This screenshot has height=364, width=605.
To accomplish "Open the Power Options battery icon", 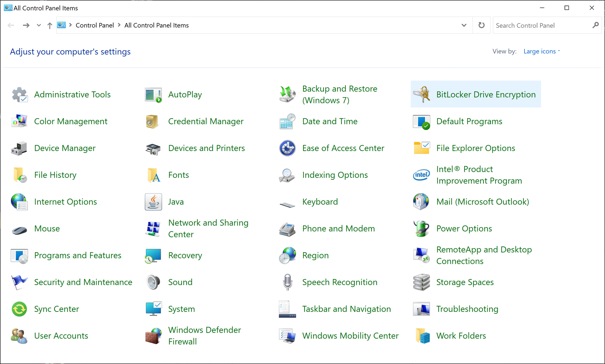I will tap(421, 229).
